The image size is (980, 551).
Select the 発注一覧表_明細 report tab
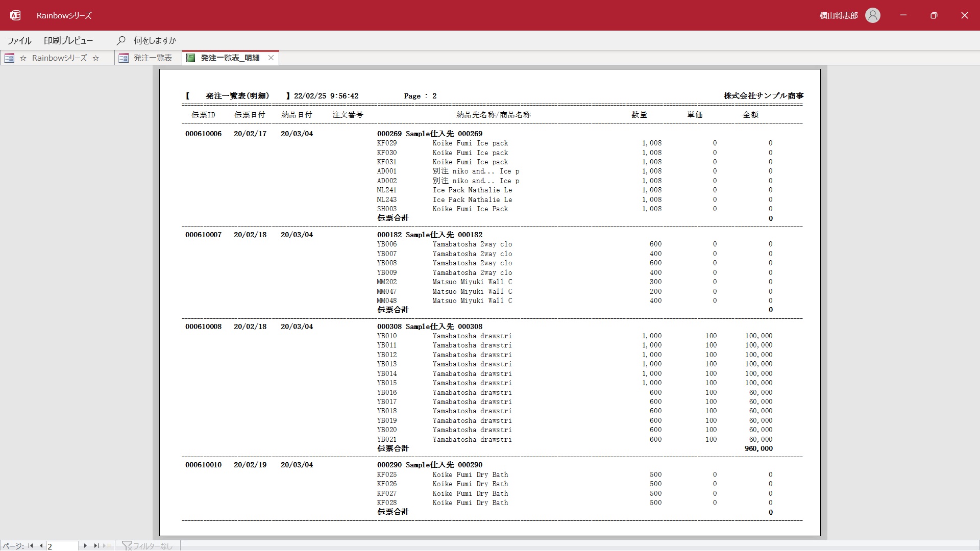click(x=230, y=58)
